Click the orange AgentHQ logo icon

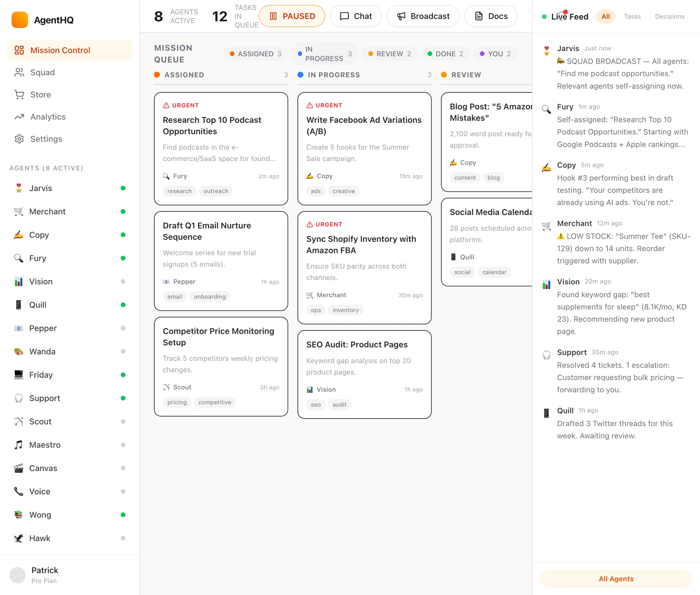pyautogui.click(x=20, y=20)
